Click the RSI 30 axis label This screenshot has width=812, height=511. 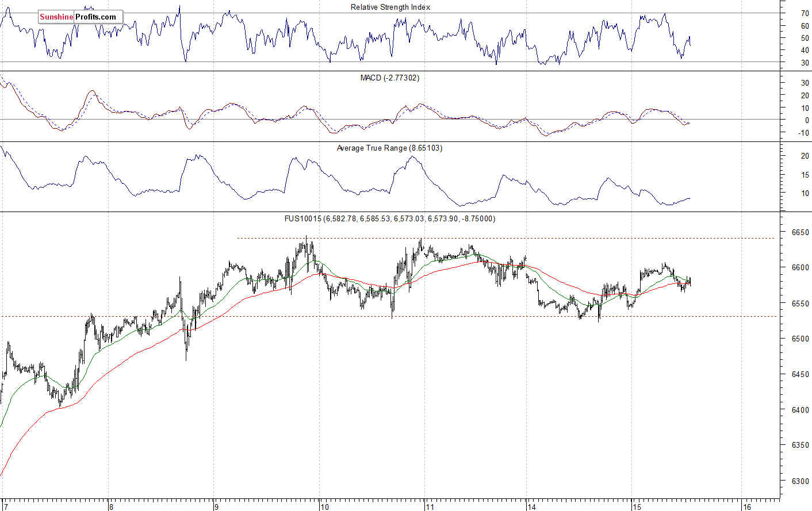(805, 63)
